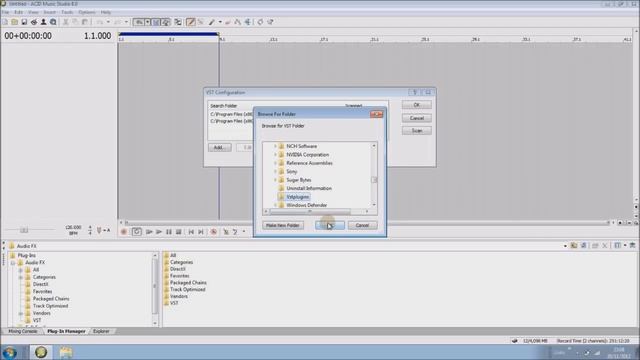Image resolution: width=640 pixels, height=360 pixels.
Task: Click the Play transport button
Action: [159, 232]
